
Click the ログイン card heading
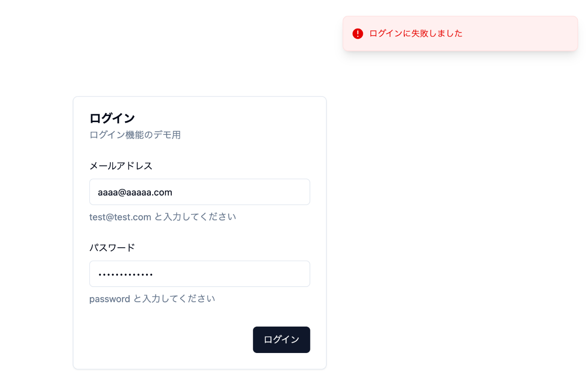(112, 118)
